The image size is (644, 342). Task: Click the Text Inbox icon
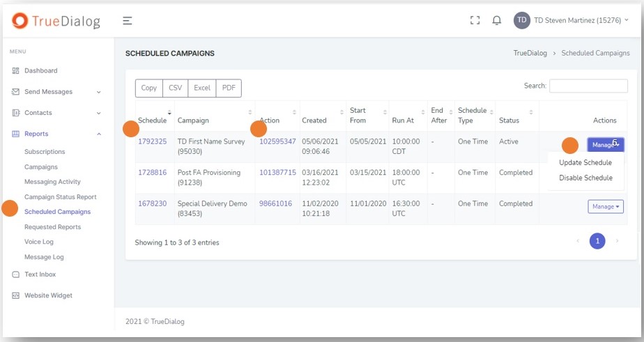tap(15, 274)
